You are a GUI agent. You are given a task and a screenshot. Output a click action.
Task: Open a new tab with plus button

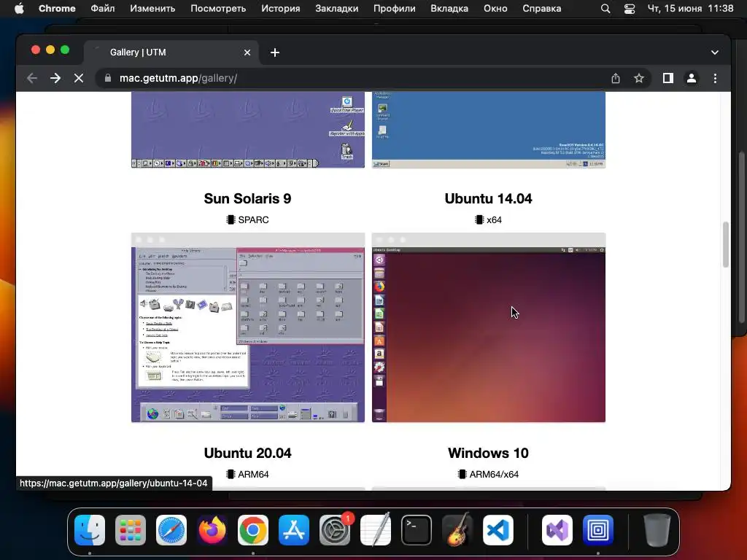click(x=275, y=52)
